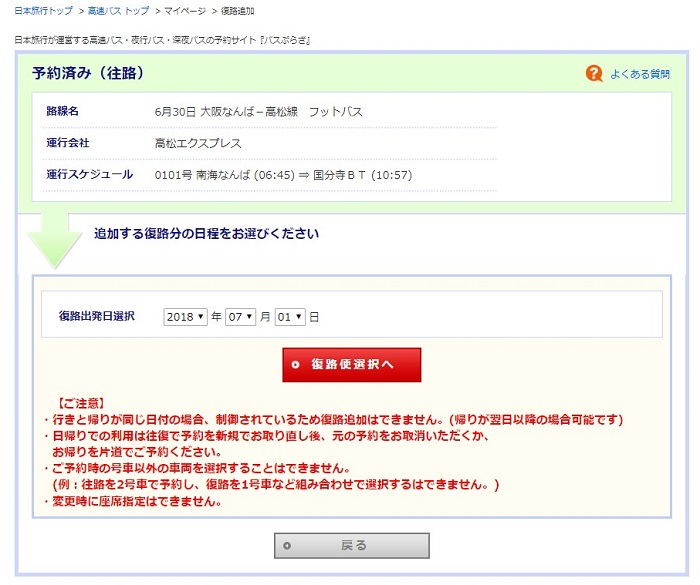Image resolution: width=700 pixels, height=585 pixels.
Task: Expand the month dropdown showing 07
Action: (240, 316)
